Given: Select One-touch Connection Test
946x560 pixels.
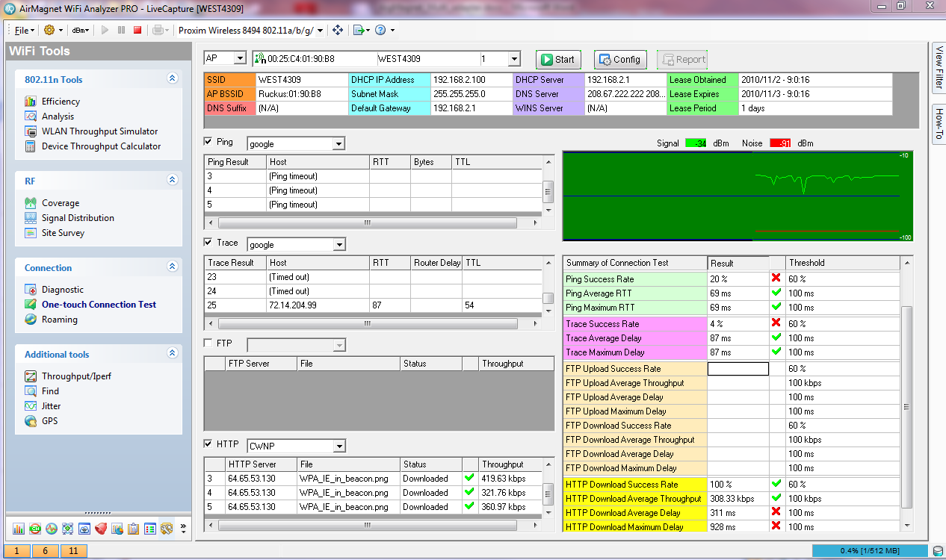Looking at the screenshot, I should [99, 305].
